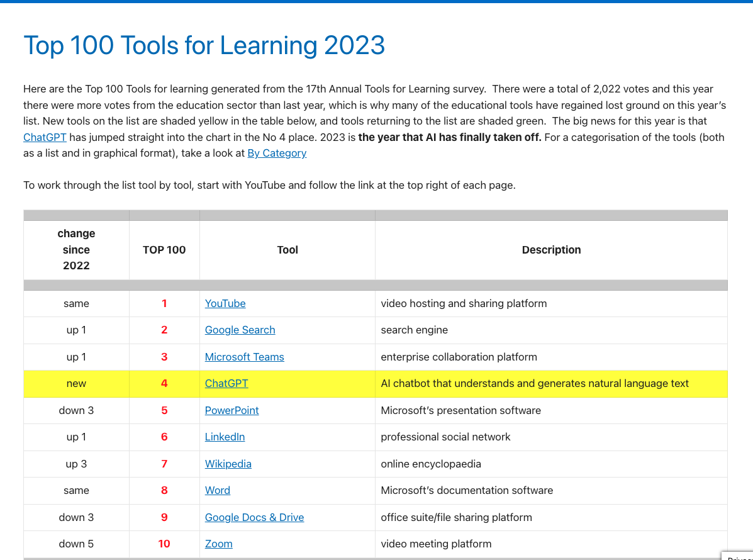Click the 'Tool' column header
The image size is (753, 560).
pyautogui.click(x=287, y=250)
